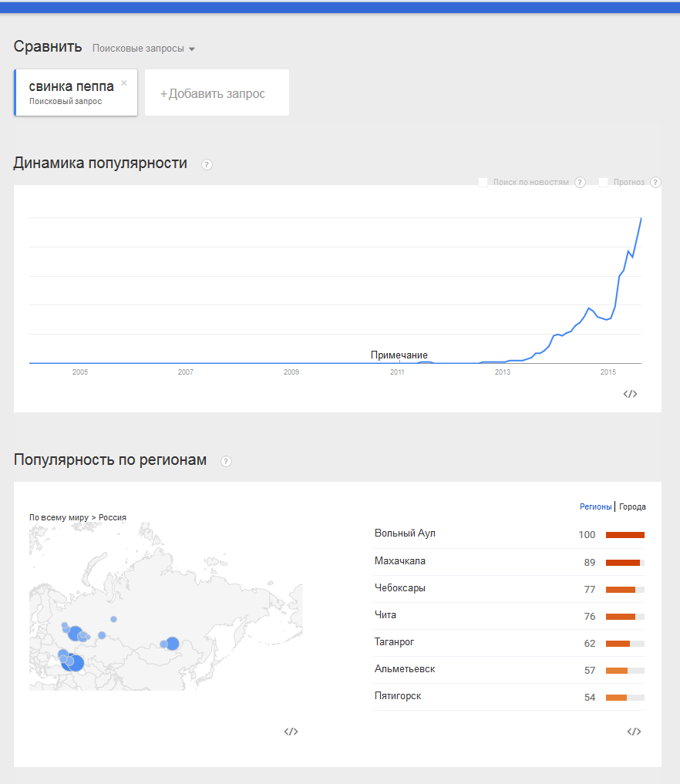Open help for Поиск по новостям

[x=580, y=183]
